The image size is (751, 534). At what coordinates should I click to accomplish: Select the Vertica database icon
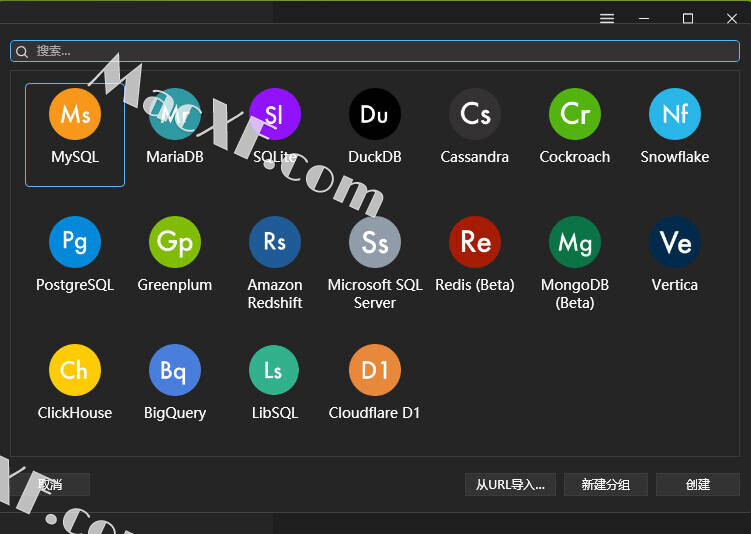tap(675, 242)
